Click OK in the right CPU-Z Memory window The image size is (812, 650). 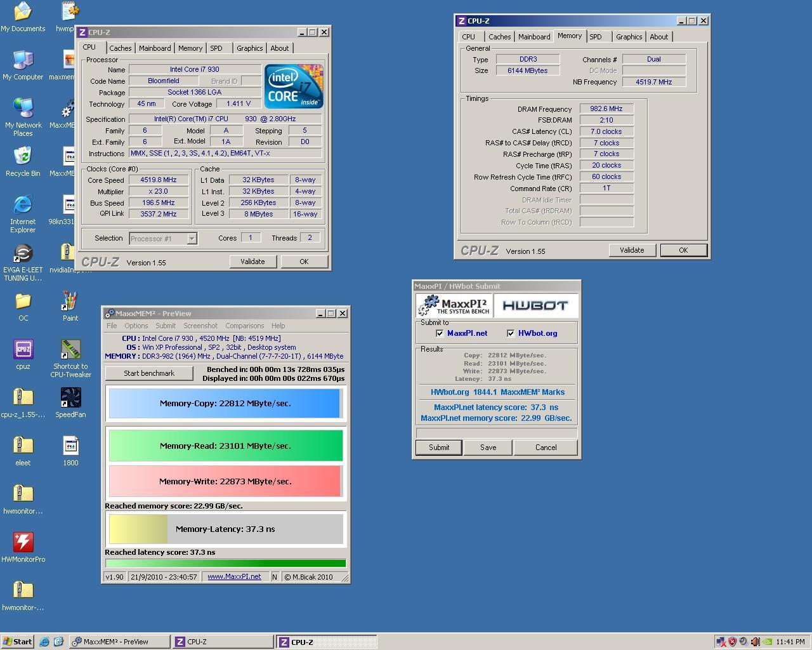[x=683, y=250]
